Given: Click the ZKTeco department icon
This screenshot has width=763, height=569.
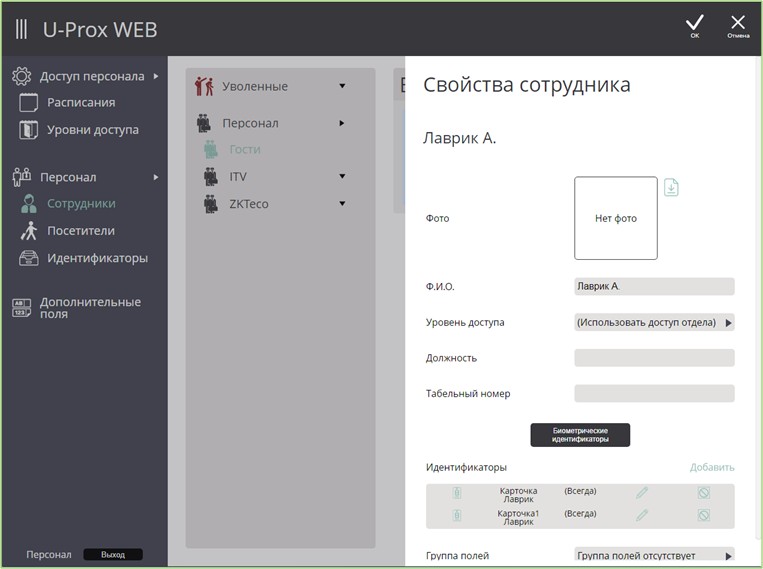Looking at the screenshot, I should [211, 204].
